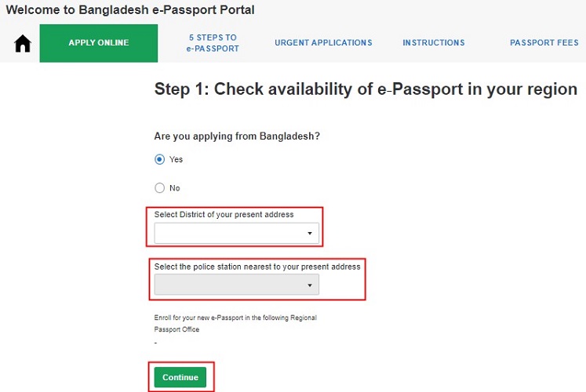This screenshot has width=586, height=392.
Task: Click the district dropdown arrow
Action: point(310,234)
